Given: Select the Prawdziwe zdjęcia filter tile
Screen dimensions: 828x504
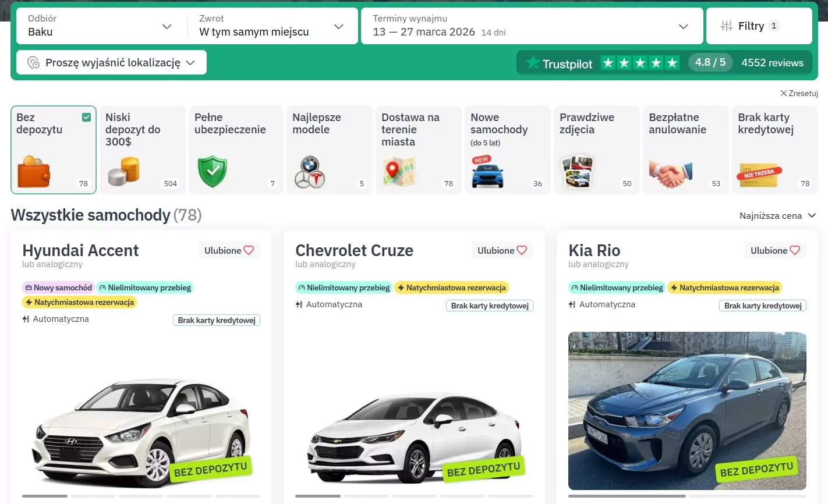Looking at the screenshot, I should tap(596, 150).
